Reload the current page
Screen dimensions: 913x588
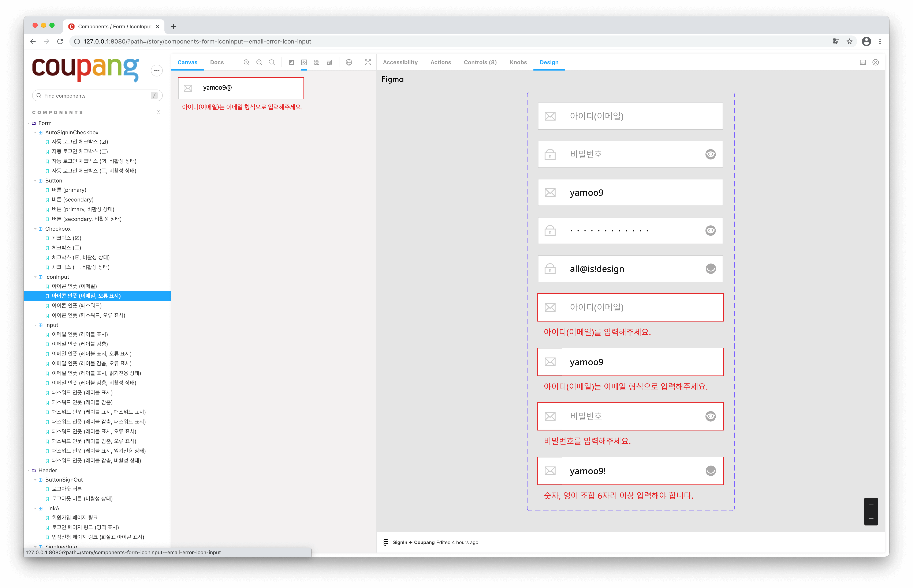[60, 41]
